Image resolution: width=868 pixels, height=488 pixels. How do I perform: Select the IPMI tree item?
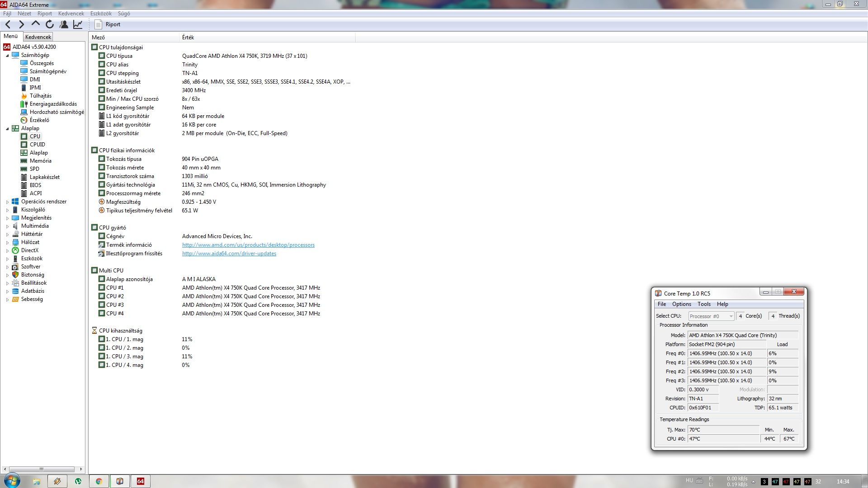35,88
